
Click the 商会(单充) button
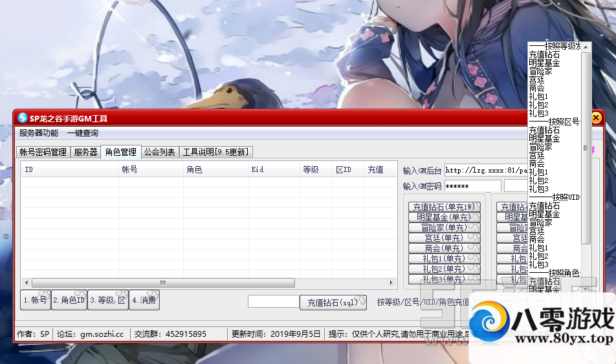[445, 248]
